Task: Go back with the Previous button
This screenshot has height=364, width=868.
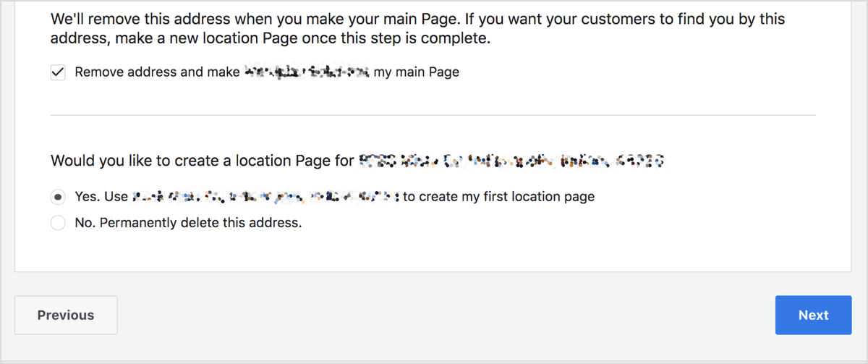Action: (66, 315)
